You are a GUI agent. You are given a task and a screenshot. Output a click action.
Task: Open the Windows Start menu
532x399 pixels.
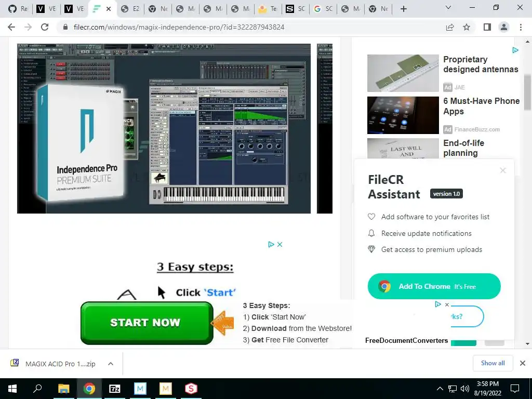[x=12, y=389]
